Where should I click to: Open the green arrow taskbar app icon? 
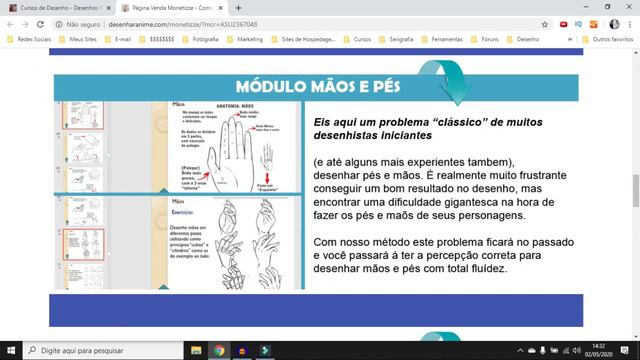[265, 351]
